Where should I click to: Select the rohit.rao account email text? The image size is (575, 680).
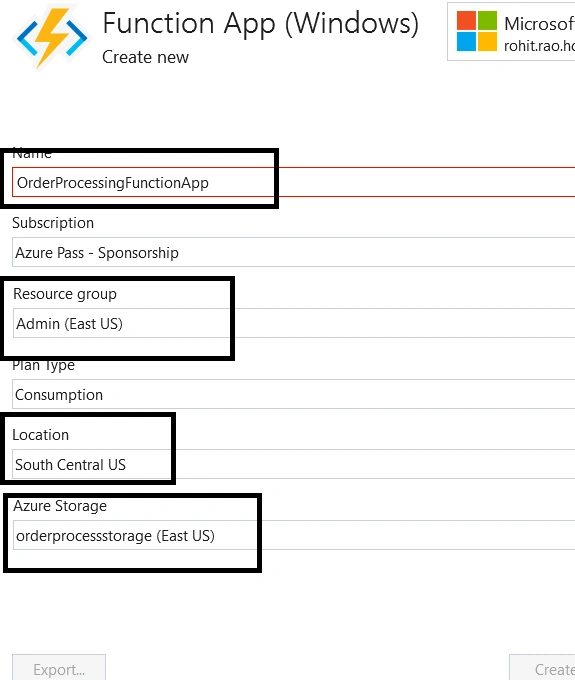539,46
